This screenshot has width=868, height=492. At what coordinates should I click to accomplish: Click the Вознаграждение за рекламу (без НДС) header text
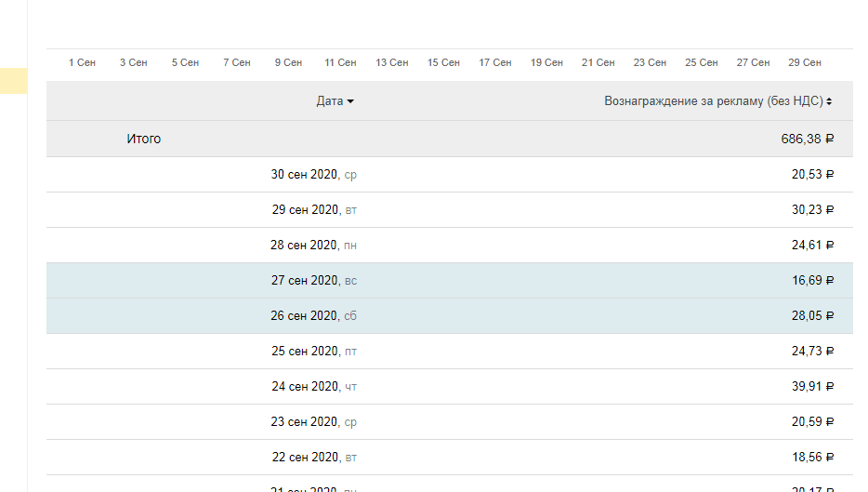(x=713, y=101)
